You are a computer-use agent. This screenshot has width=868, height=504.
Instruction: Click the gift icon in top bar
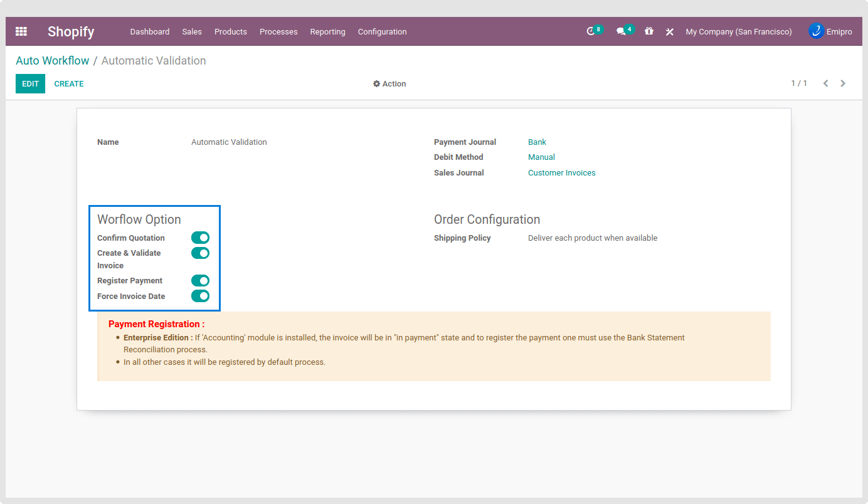(649, 31)
